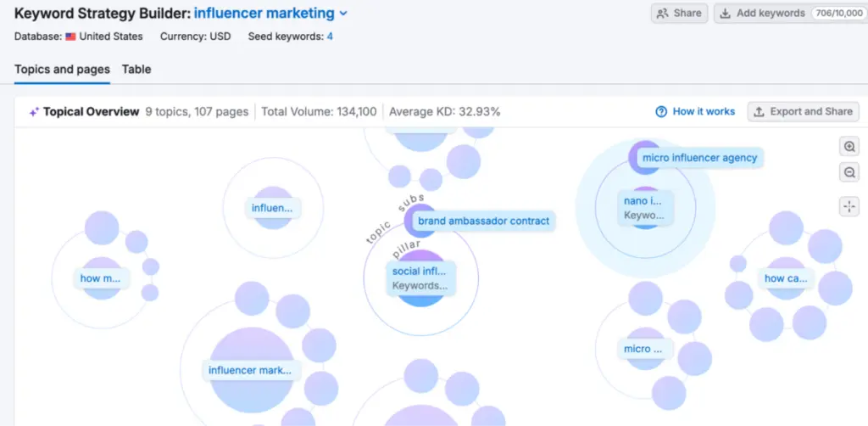
Task: Switch to the Table tab
Action: tap(136, 70)
